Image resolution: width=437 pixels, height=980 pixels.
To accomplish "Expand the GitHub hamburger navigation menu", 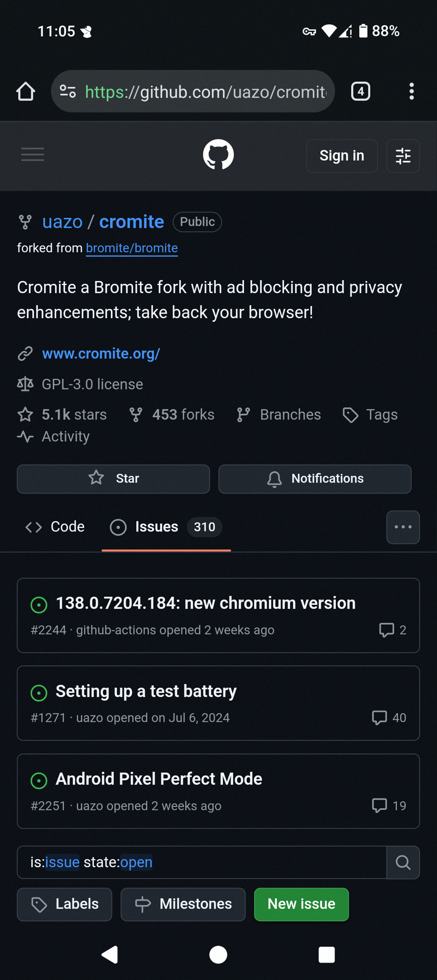I will [x=33, y=155].
